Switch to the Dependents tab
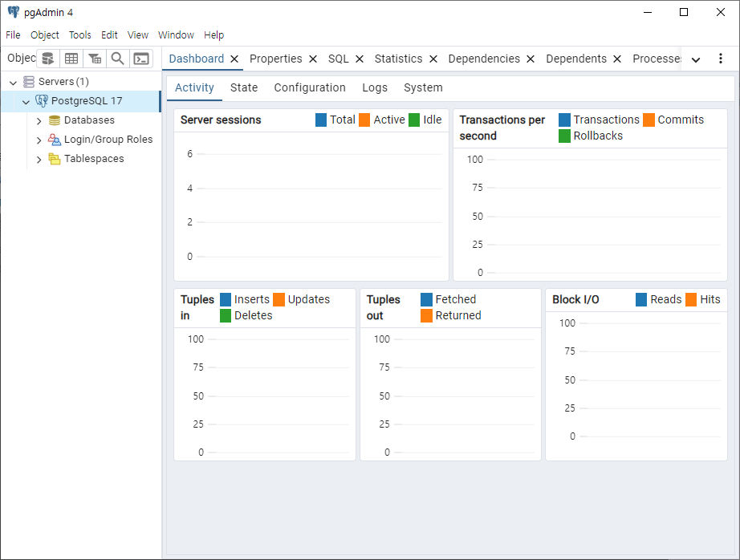740x560 pixels. point(576,59)
